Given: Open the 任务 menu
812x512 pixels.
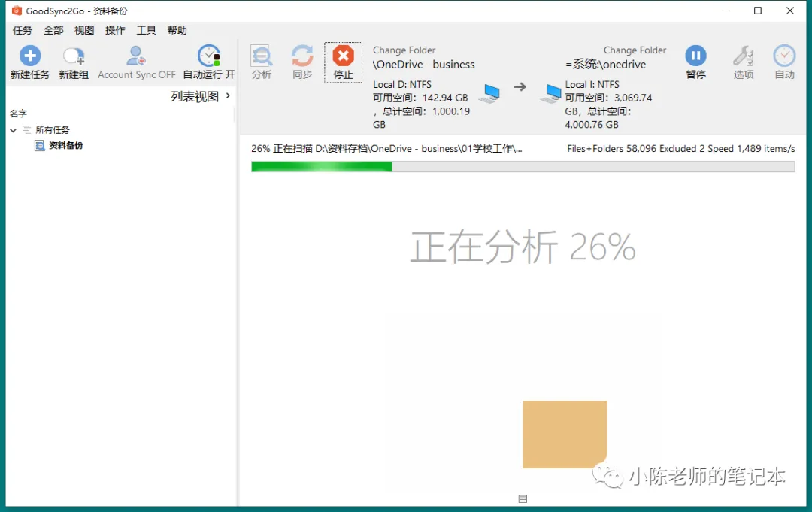Looking at the screenshot, I should [23, 30].
